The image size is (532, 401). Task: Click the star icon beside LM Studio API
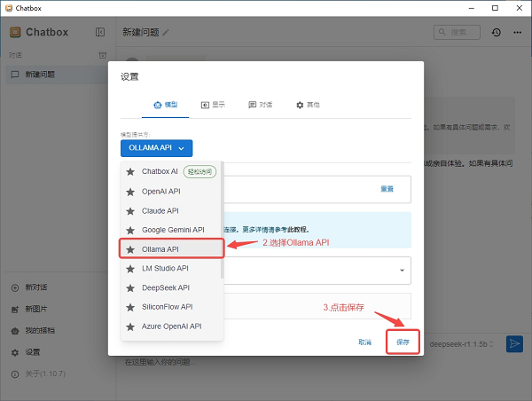point(130,269)
